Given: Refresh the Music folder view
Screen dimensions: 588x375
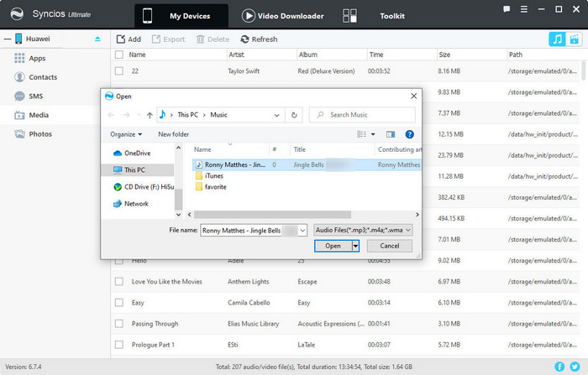Looking at the screenshot, I should point(294,115).
